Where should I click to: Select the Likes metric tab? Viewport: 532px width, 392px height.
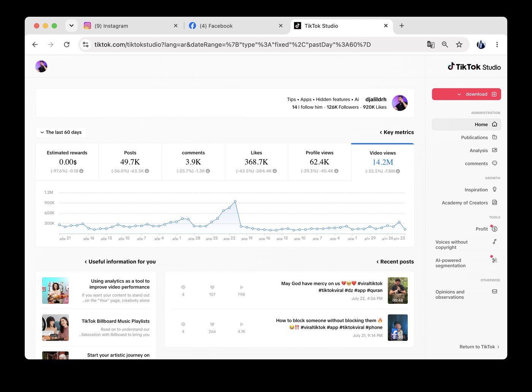(256, 162)
